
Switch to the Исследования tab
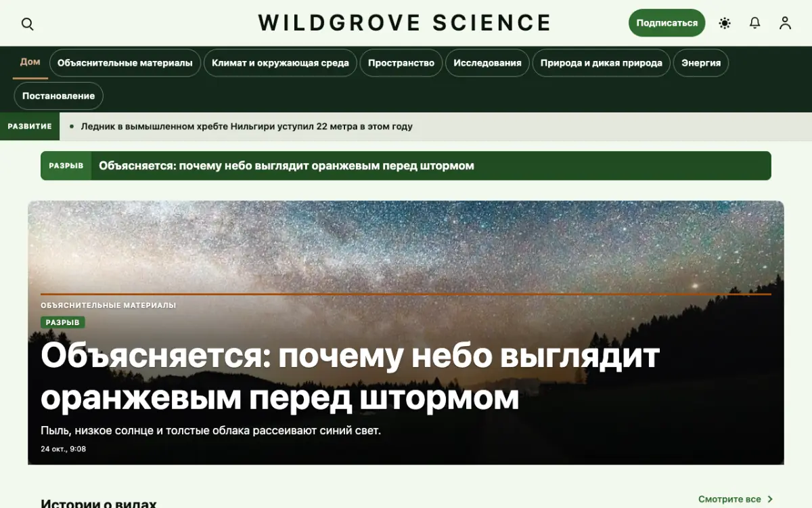pyautogui.click(x=487, y=63)
